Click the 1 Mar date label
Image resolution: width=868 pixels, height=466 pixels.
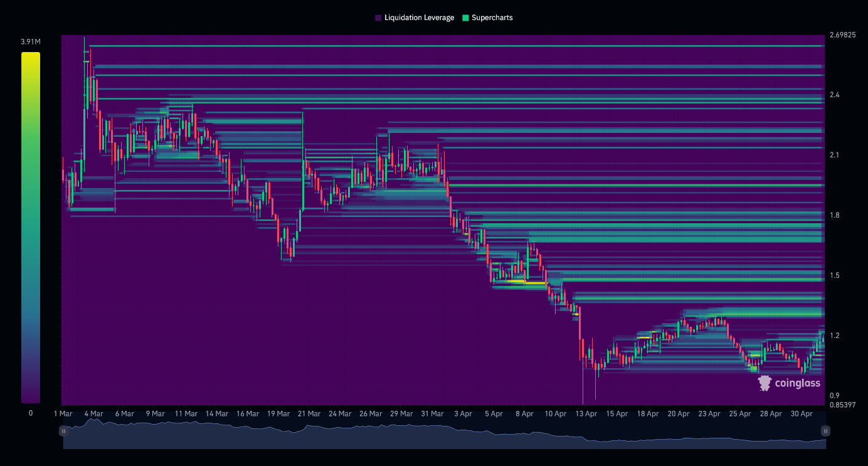point(63,414)
